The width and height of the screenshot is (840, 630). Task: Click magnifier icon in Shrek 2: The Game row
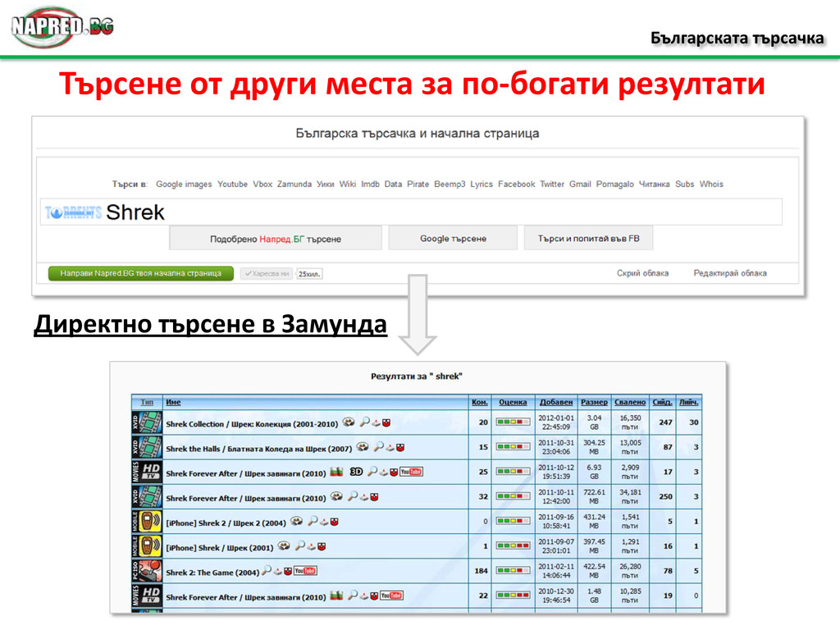click(x=267, y=571)
